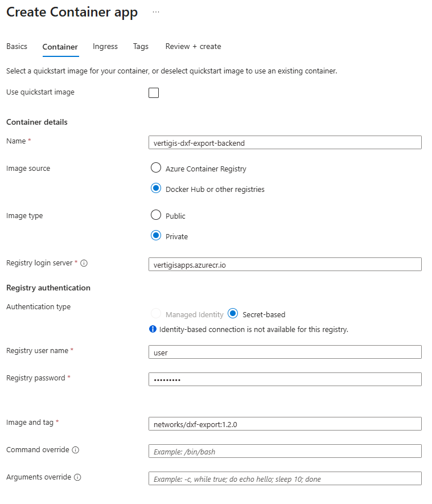The image size is (432, 504).
Task: Select Azure Container Registry image source
Action: pos(156,168)
